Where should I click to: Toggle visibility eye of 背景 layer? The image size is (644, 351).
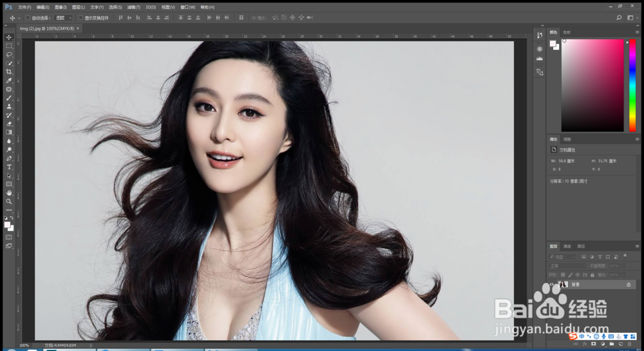552,285
